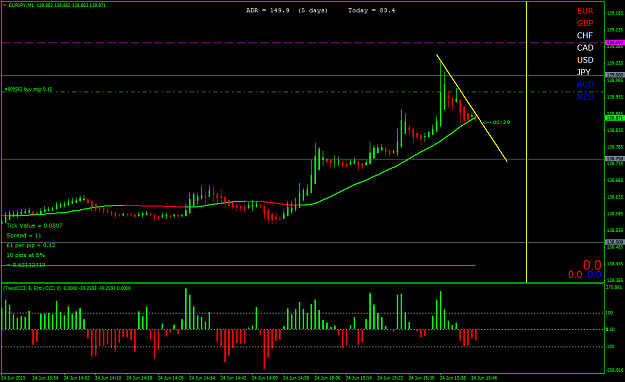Click the 24 Jun 14:34 time label
Image resolution: width=625 pixels, height=382 pixels.
[x=202, y=378]
